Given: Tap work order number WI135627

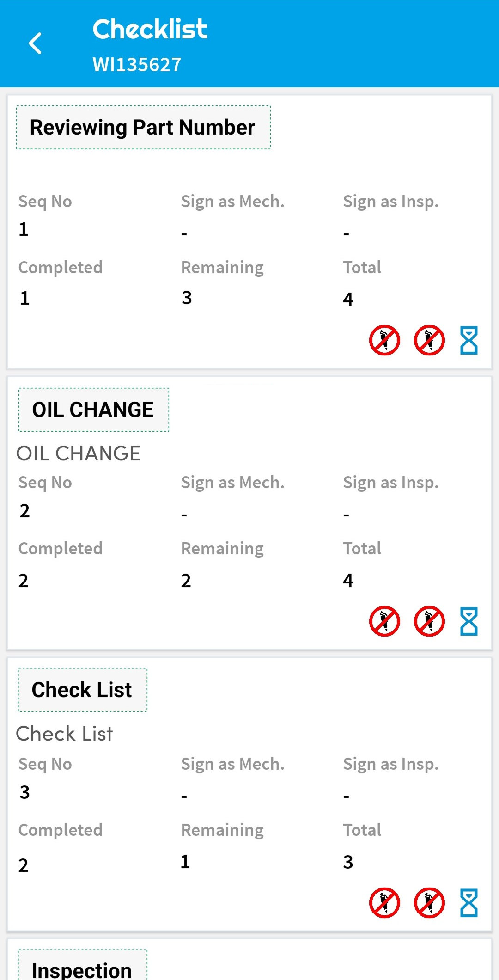Looking at the screenshot, I should click(x=137, y=65).
